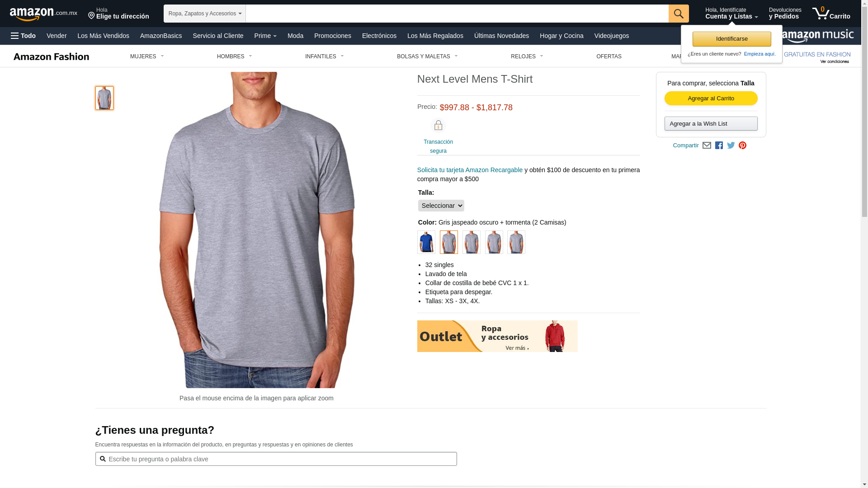Screen dimensions: 868x488
Task: Open the Promociones nav item
Action: point(333,36)
